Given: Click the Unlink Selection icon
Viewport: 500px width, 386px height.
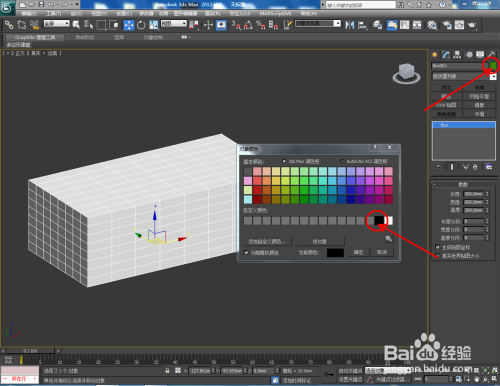Looking at the screenshot, I should coord(22,25).
